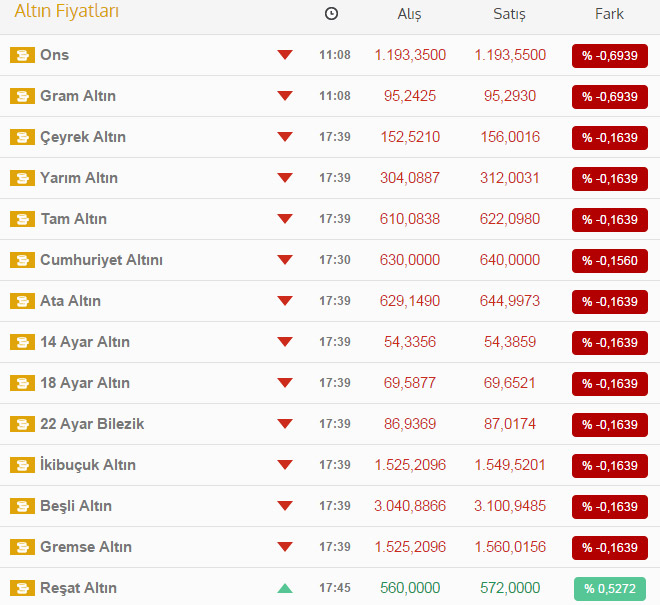Click the gold icon beside Cumhuriyet Altını
Viewport: 660px width, 605px height.
(x=22, y=260)
